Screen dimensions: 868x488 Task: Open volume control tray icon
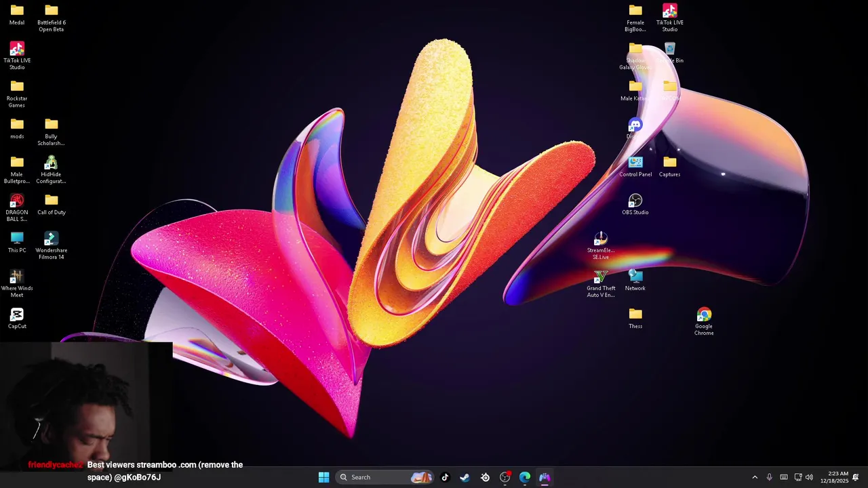[x=809, y=477]
